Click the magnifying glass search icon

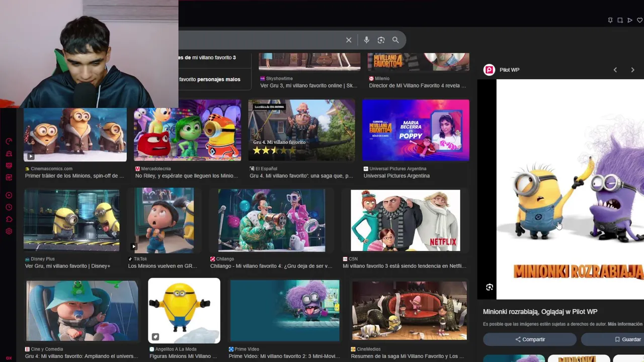[395, 40]
